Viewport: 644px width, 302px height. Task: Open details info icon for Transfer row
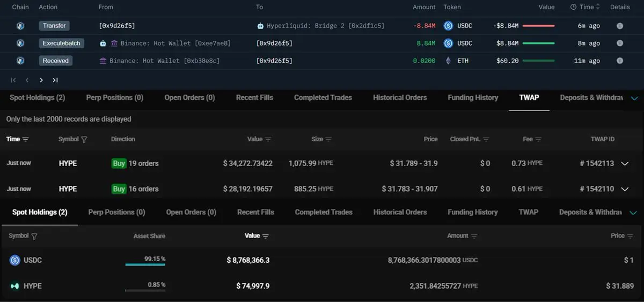(620, 26)
